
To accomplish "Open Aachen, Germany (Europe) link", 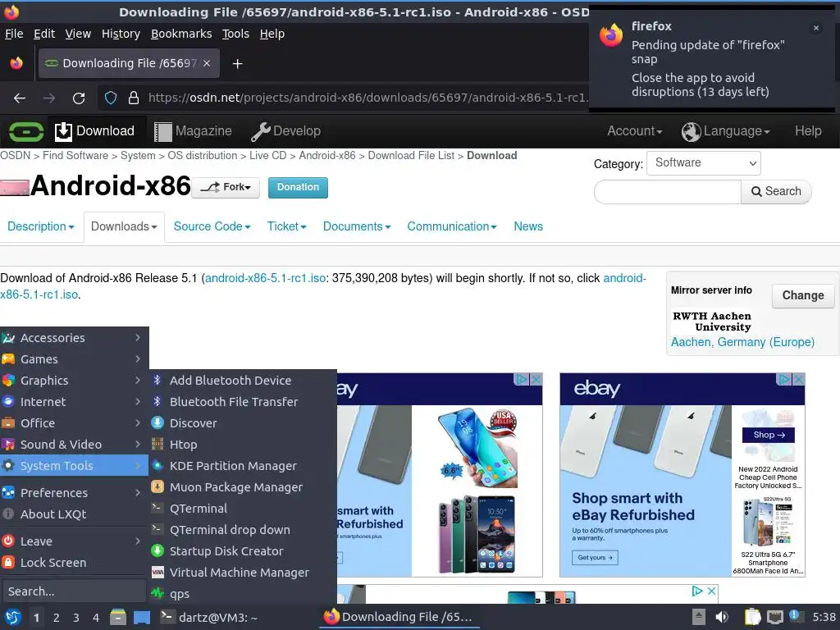I will (x=742, y=342).
